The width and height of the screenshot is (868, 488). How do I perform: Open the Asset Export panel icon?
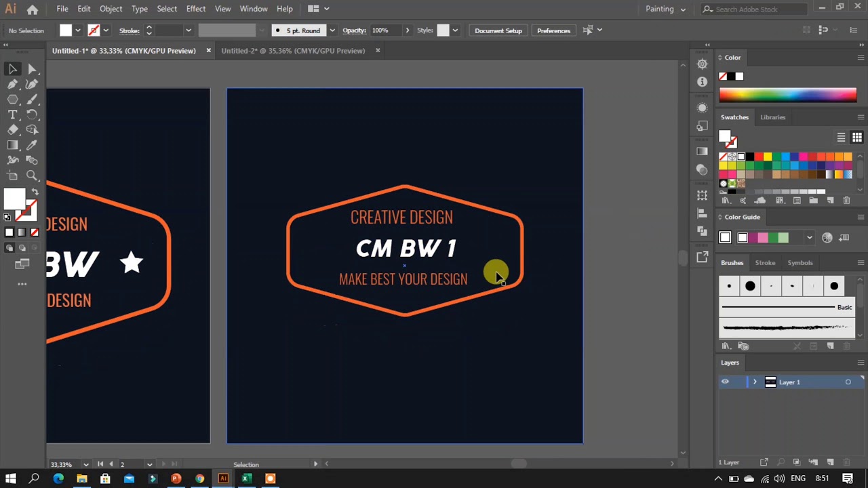(702, 256)
